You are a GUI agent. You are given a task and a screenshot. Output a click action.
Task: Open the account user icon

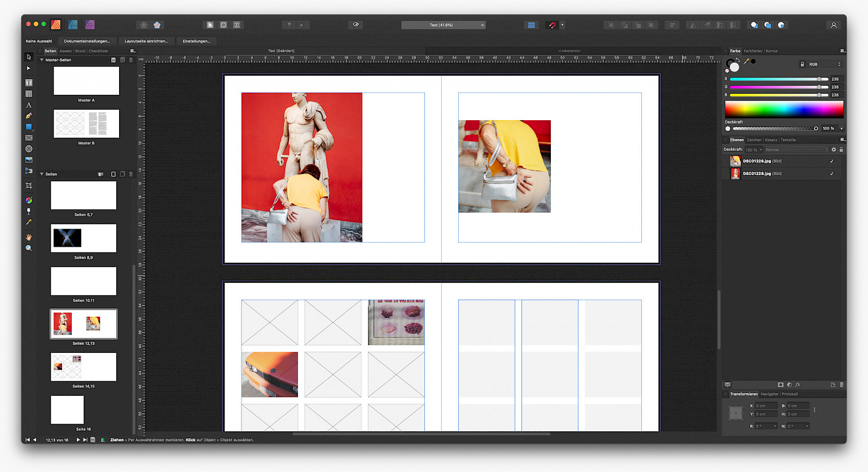coord(834,25)
